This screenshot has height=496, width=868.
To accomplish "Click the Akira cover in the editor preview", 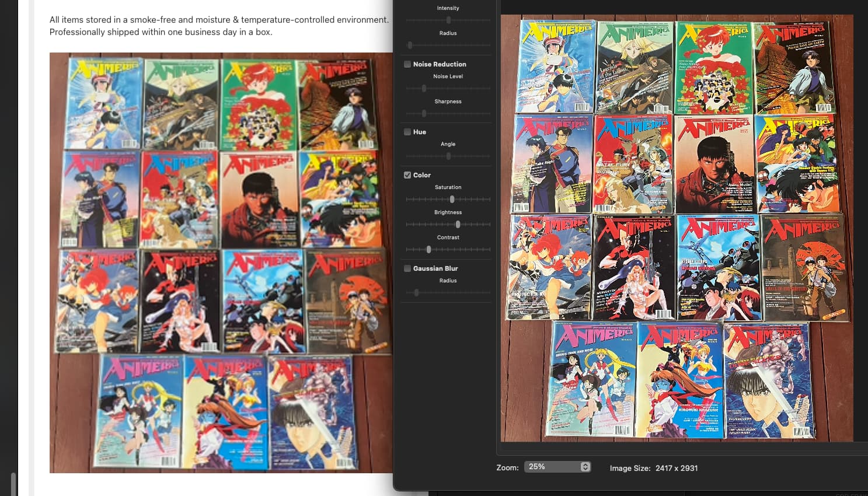I will click(713, 165).
